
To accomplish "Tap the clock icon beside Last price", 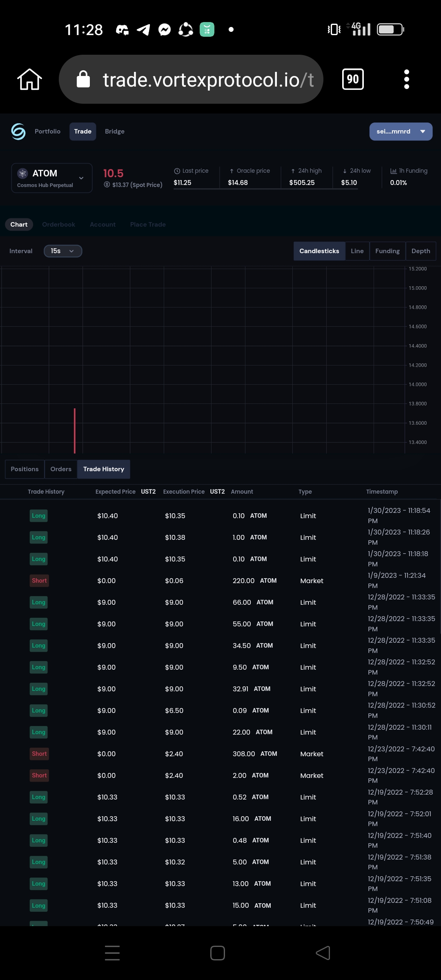I will [177, 171].
